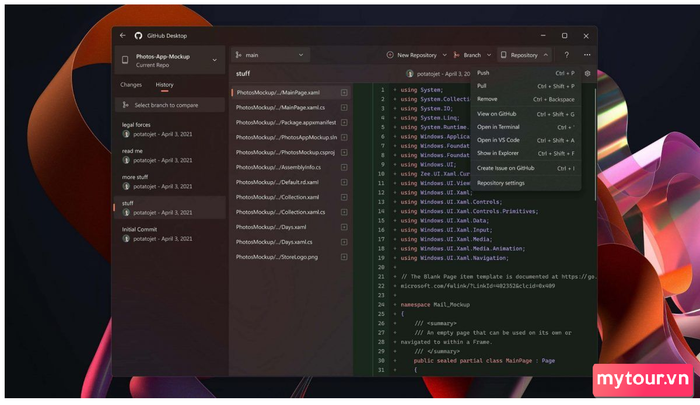Click the code diff vertical scrollbar
Screen dimensions: 700x405
[595, 145]
